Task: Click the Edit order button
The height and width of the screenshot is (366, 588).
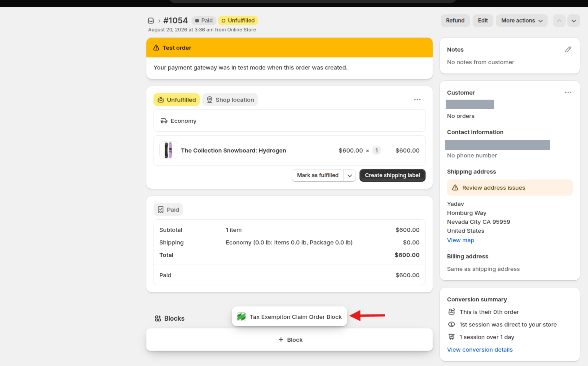Action: [x=483, y=21]
